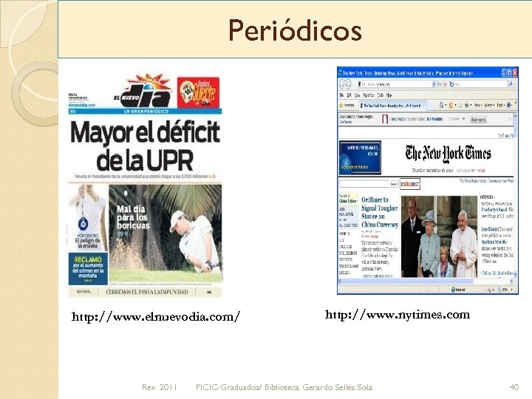Viewport: 532px width, 399px height.
Task: Open the Tools menu in the menu bar
Action: (381, 95)
